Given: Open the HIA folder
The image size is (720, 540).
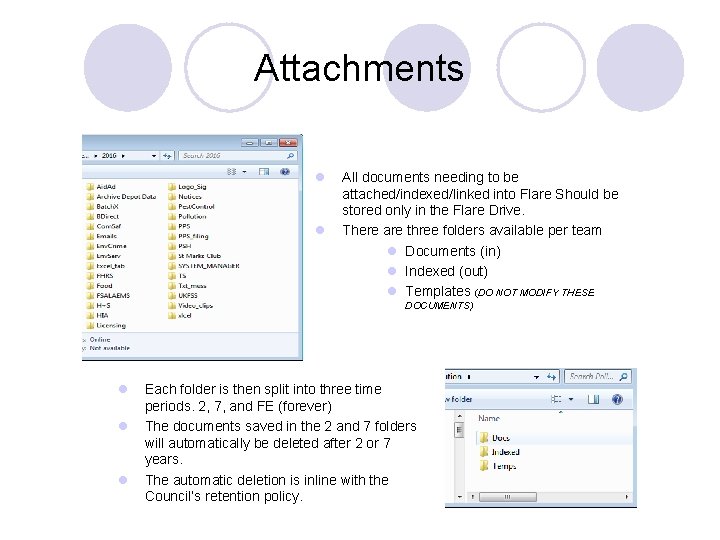Looking at the screenshot, I should point(98,315).
